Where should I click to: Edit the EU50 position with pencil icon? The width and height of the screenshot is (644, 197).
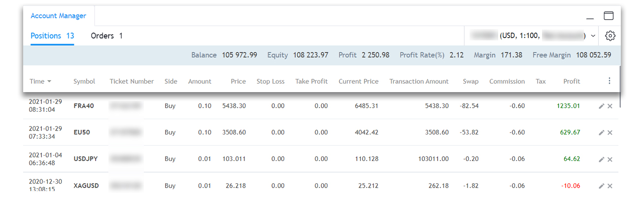coord(601,132)
